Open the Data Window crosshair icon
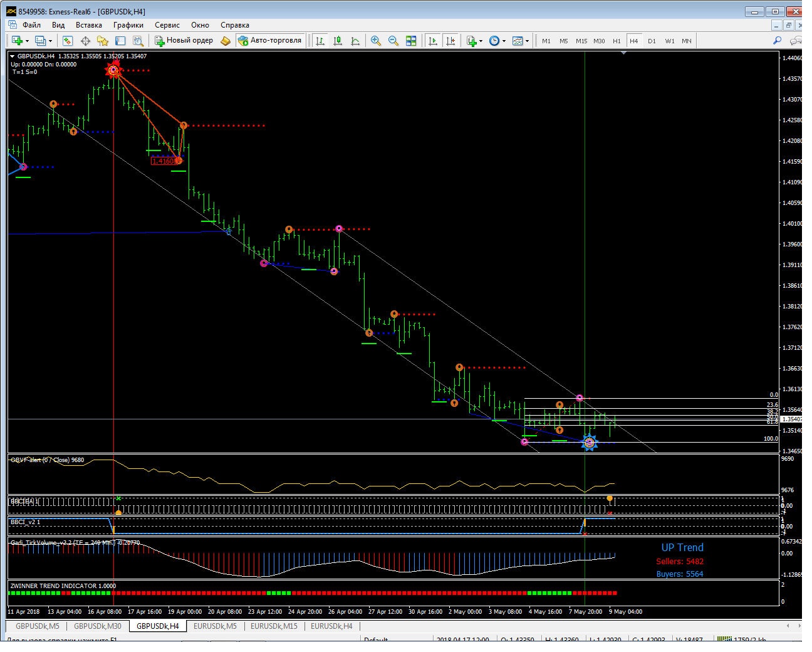 tap(85, 41)
